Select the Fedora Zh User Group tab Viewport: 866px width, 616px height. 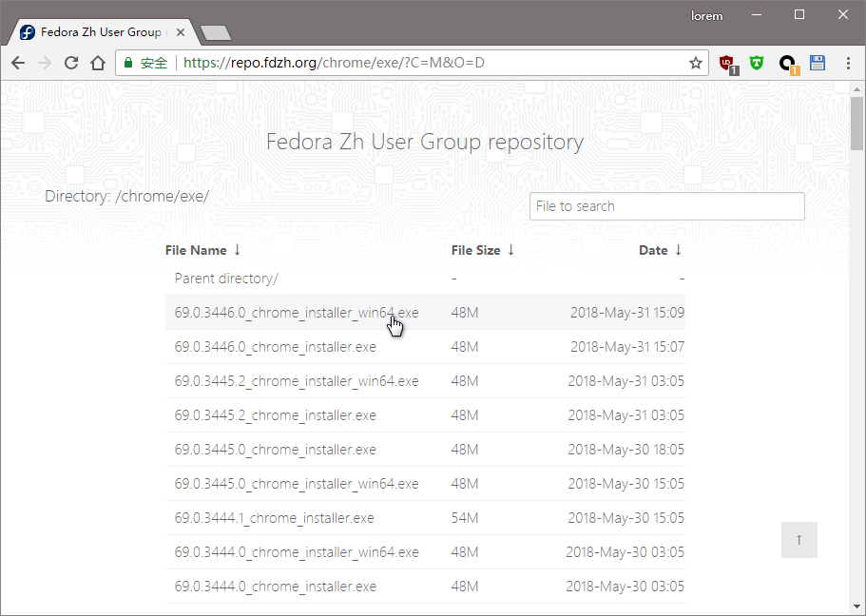tap(101, 32)
